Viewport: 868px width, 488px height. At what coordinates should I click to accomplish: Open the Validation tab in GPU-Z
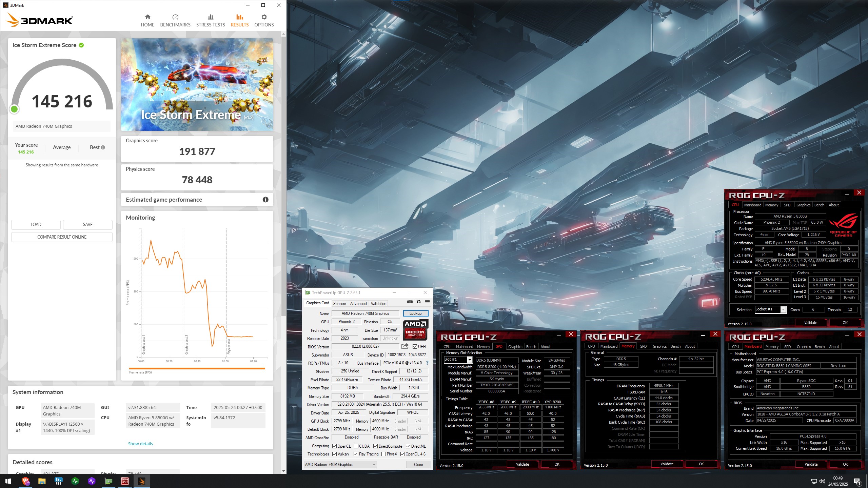pos(378,303)
